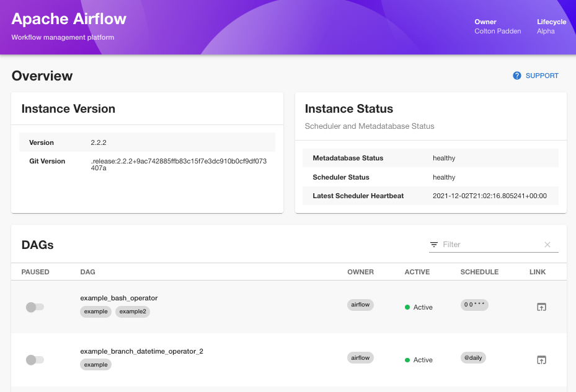Click the '0 0 * * *' schedule chip

click(x=474, y=305)
